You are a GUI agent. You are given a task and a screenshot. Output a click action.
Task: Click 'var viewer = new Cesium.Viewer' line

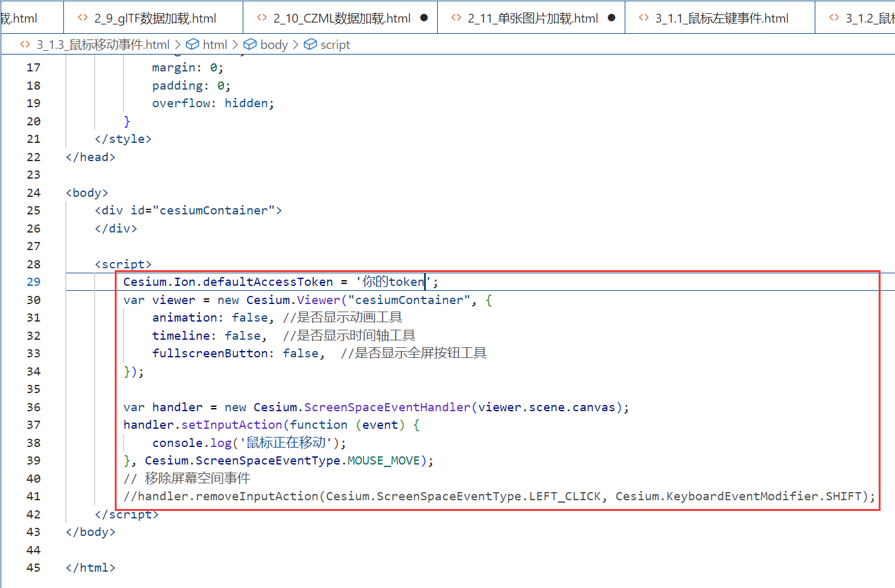307,300
